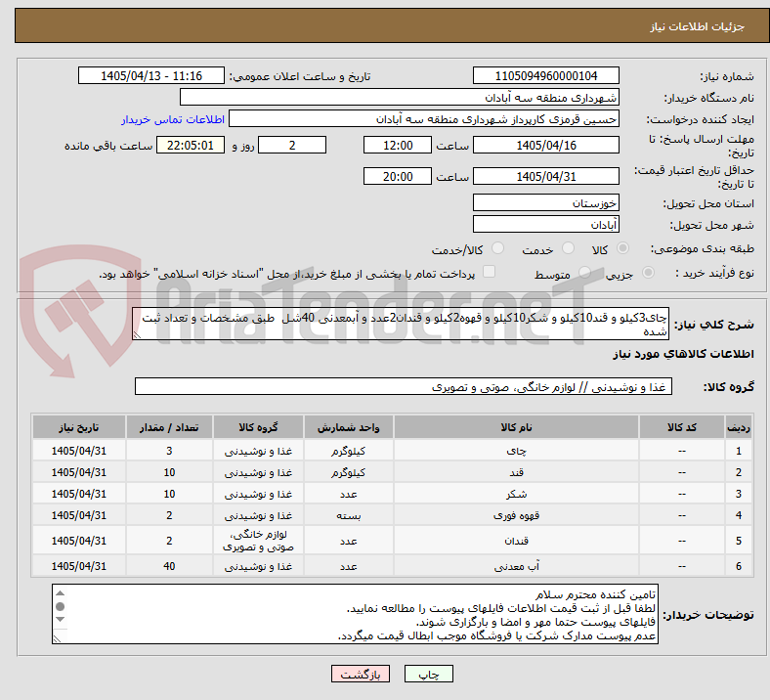Screen dimensions: 770x700
Task: Click the واحد شمارش column header
Action: (x=348, y=427)
